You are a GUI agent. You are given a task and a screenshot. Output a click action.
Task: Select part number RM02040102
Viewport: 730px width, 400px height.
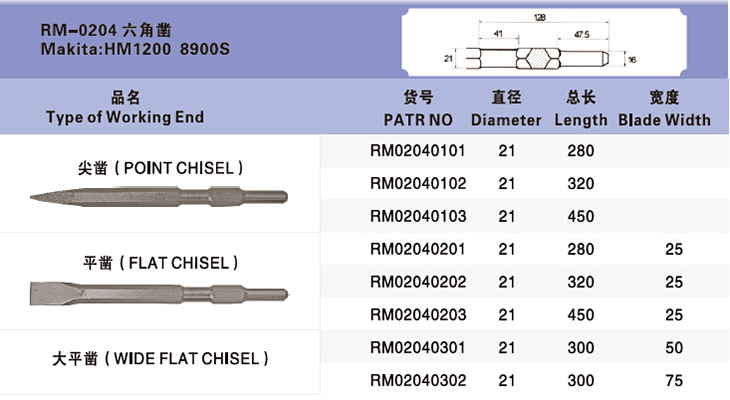(418, 183)
